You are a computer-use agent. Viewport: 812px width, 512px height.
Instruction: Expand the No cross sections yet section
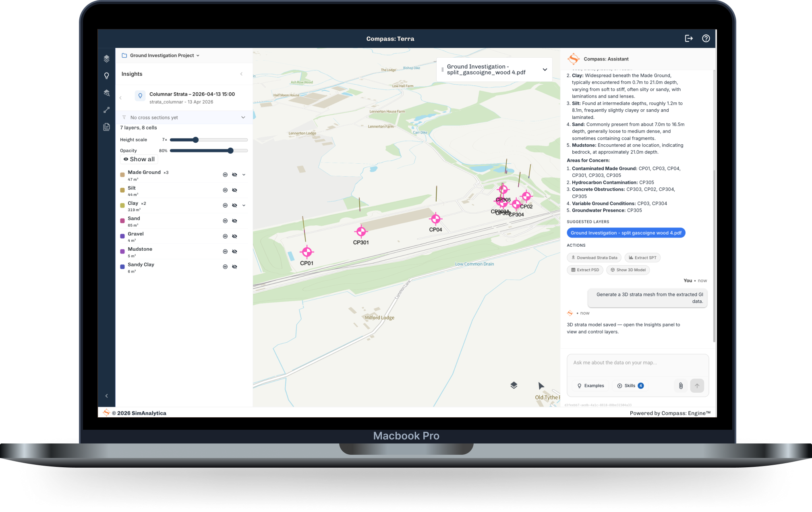coord(243,117)
